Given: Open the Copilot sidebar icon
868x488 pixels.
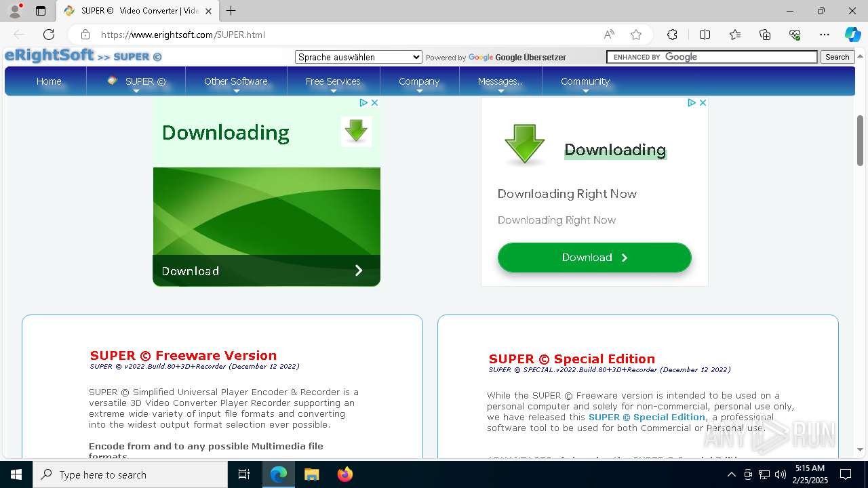Looking at the screenshot, I should coord(852,35).
